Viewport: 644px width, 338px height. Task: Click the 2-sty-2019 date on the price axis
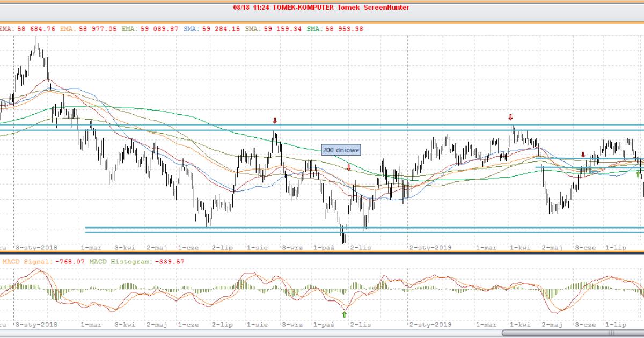430,248
